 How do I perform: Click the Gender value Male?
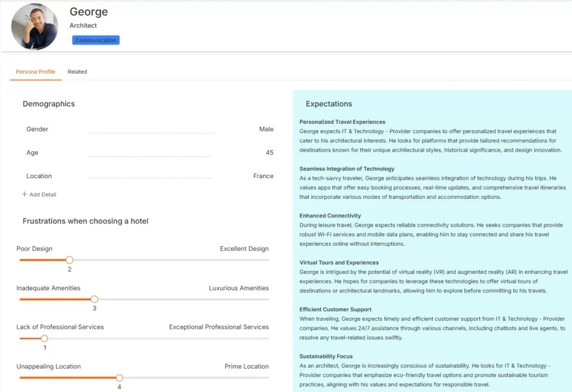tap(266, 129)
